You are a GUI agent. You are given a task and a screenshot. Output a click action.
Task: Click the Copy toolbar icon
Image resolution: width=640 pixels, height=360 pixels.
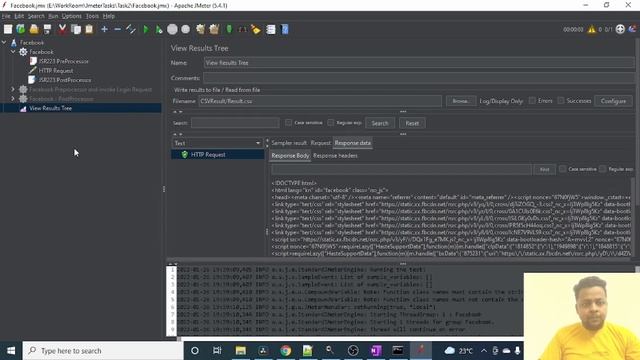pos(76,29)
